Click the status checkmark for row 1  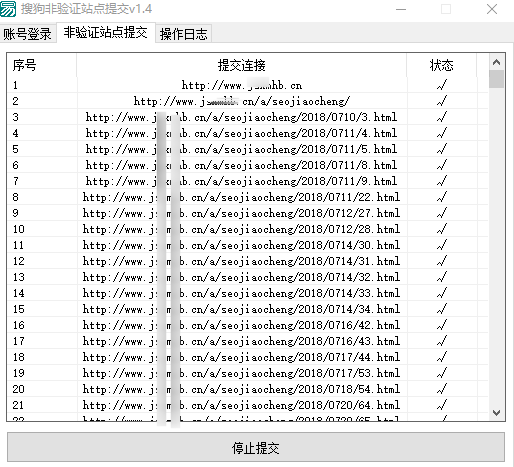click(441, 85)
